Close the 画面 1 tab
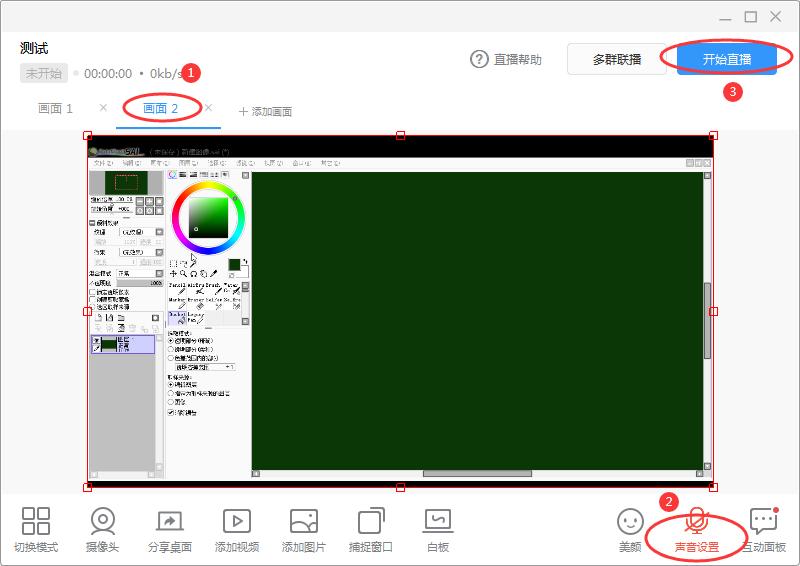This screenshot has height=566, width=800. tap(103, 108)
